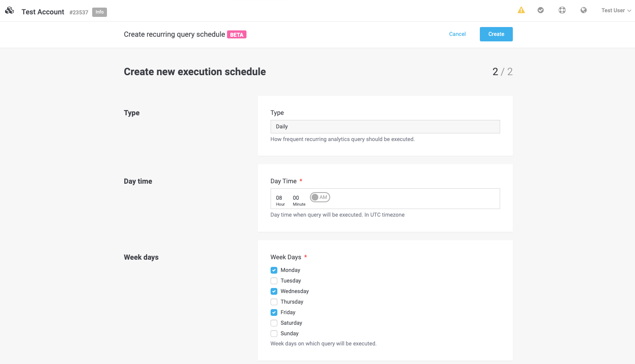635x364 pixels.
Task: Open help via the lifebuoy icon
Action: point(562,10)
